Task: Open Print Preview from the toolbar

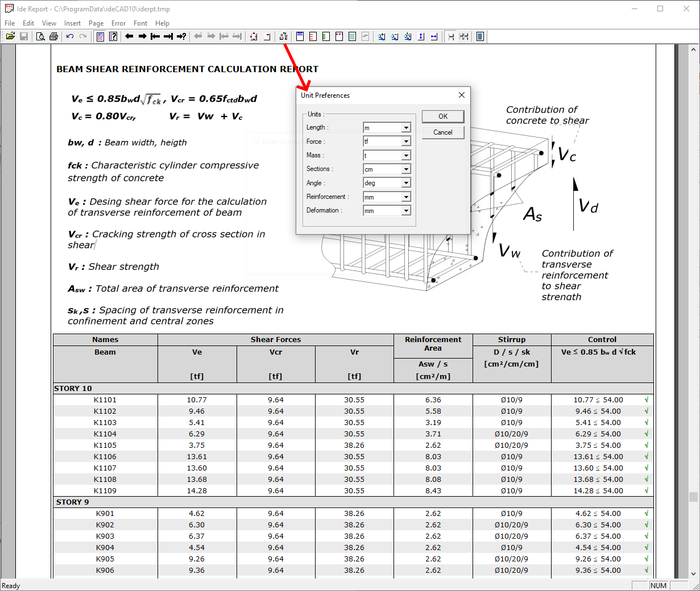Action: click(x=40, y=36)
